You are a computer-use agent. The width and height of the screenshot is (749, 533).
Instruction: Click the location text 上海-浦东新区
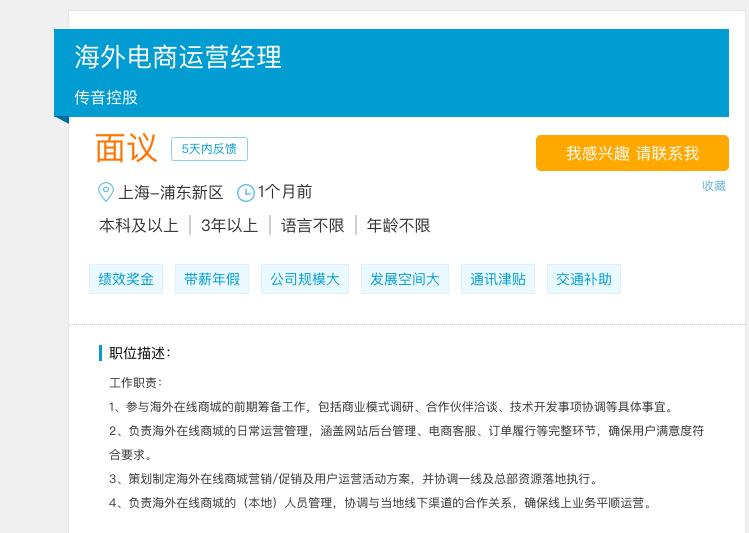click(171, 192)
